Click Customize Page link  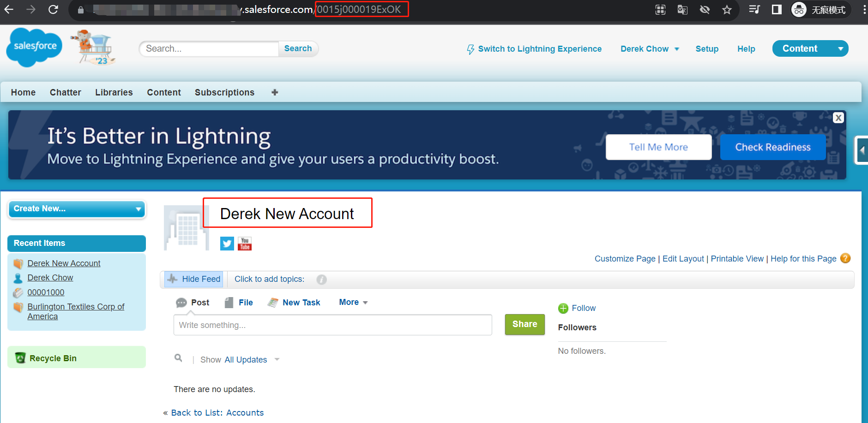[625, 259]
